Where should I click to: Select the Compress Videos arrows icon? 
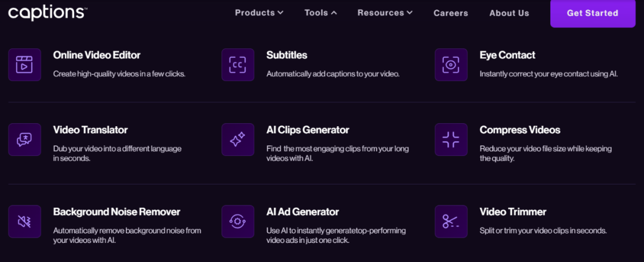451,140
